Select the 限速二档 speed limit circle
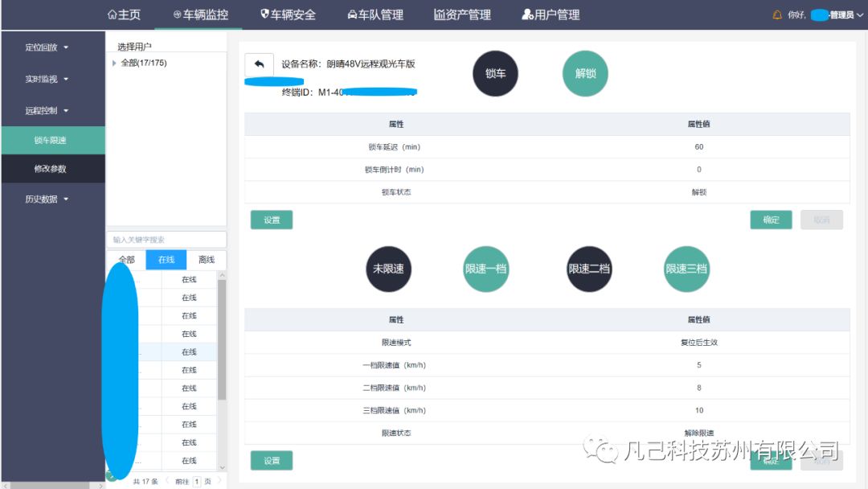 [x=589, y=269]
